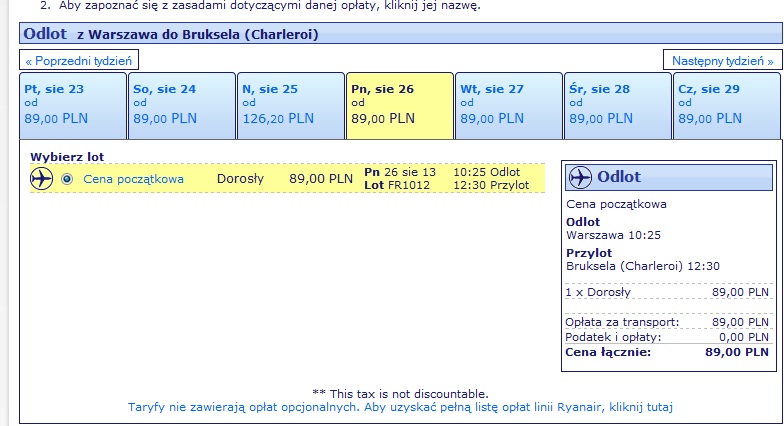Click the airplane icon in Odlot summary header

[580, 178]
